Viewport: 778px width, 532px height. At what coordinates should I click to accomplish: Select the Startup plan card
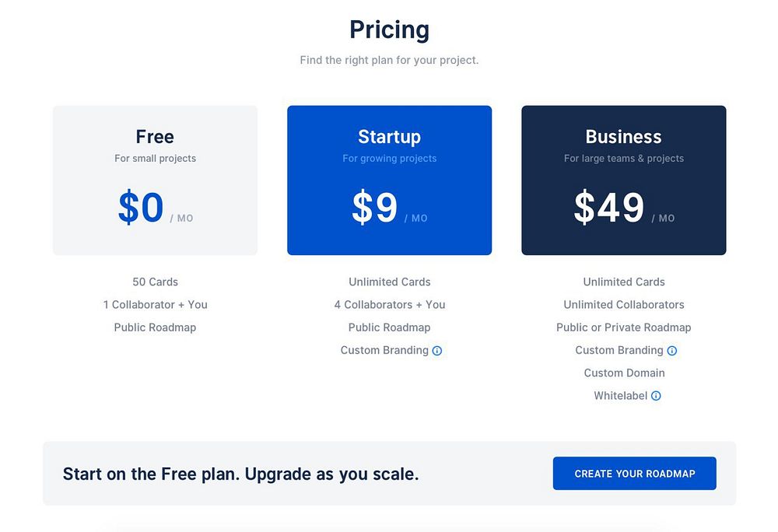[389, 180]
